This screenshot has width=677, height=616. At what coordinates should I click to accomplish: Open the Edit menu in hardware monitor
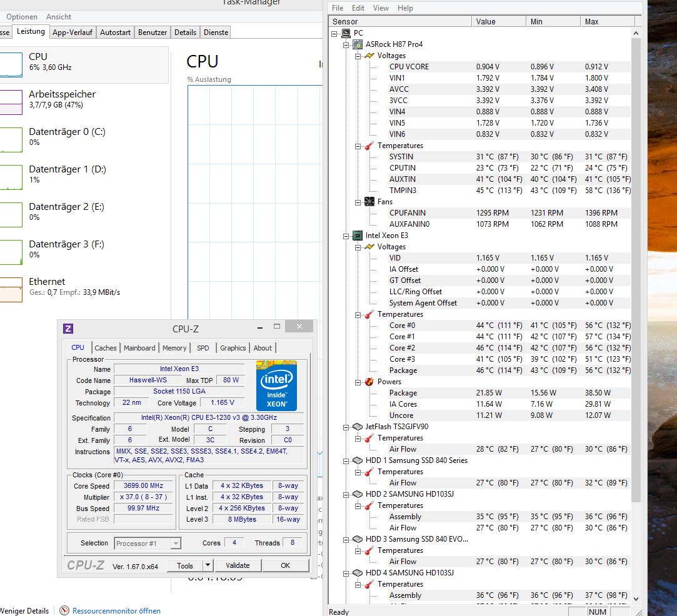(x=358, y=7)
